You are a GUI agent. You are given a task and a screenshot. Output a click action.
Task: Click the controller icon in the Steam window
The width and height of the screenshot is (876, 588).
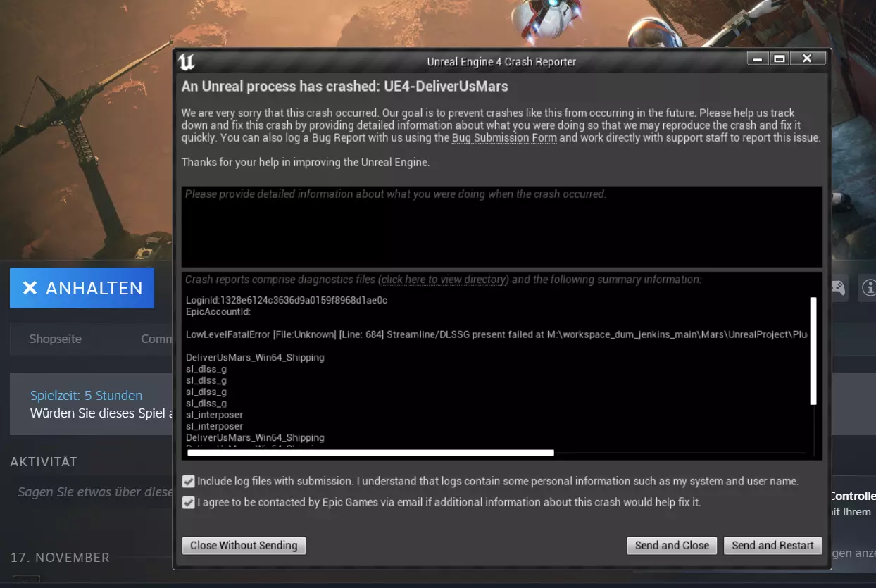pyautogui.click(x=838, y=287)
